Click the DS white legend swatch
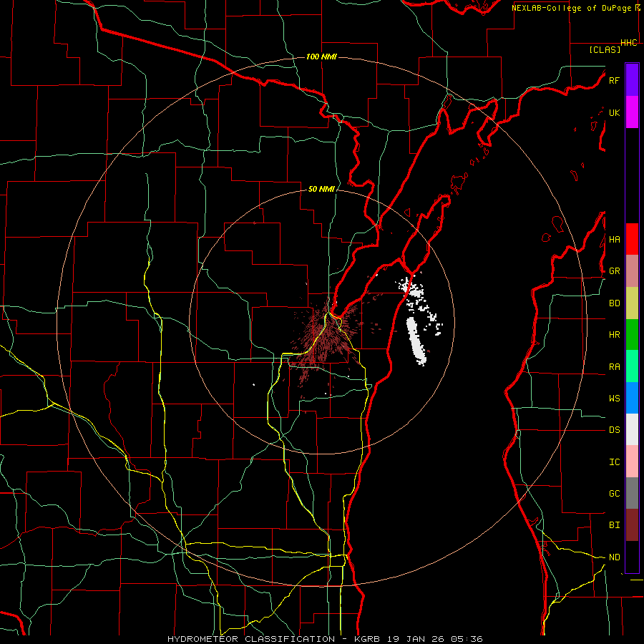This screenshot has height=644, width=644. pos(632,429)
